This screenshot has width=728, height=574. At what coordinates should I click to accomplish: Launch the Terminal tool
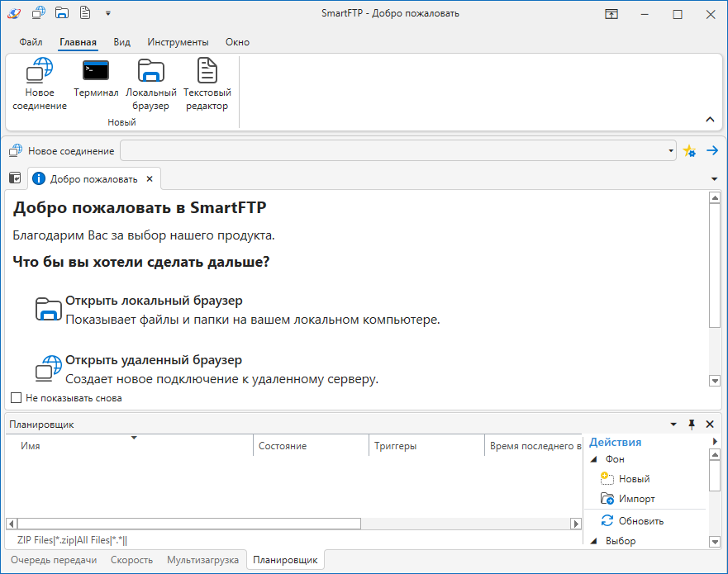click(95, 79)
